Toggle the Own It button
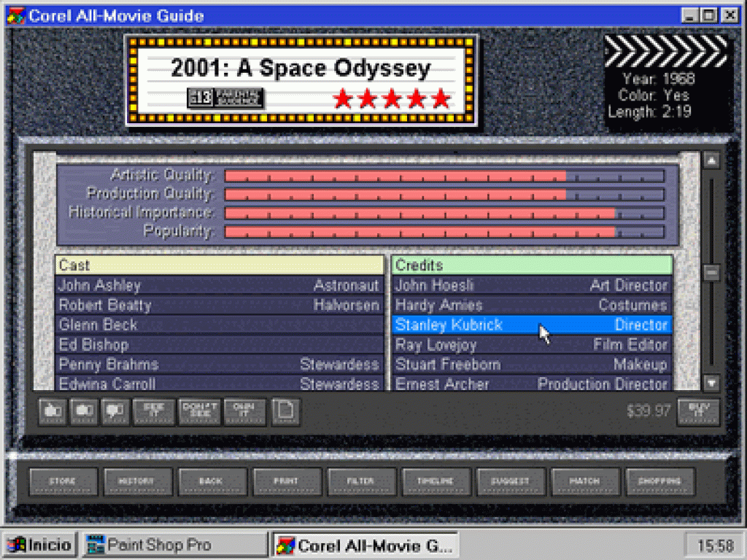Viewport: 747px width, 560px height. (244, 411)
